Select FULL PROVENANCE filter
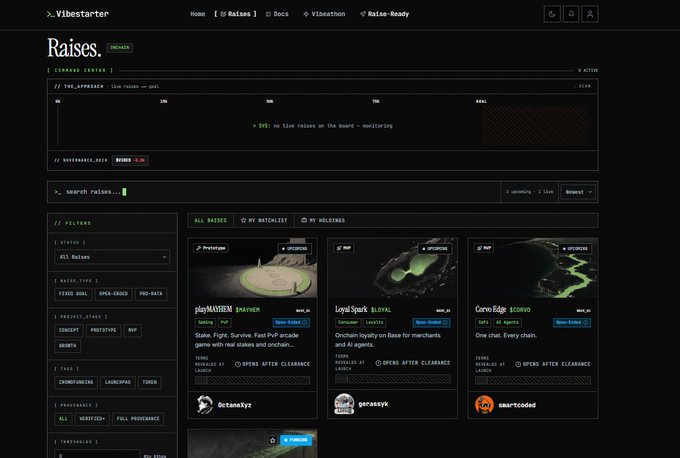Image resolution: width=680 pixels, height=458 pixels. coord(138,419)
